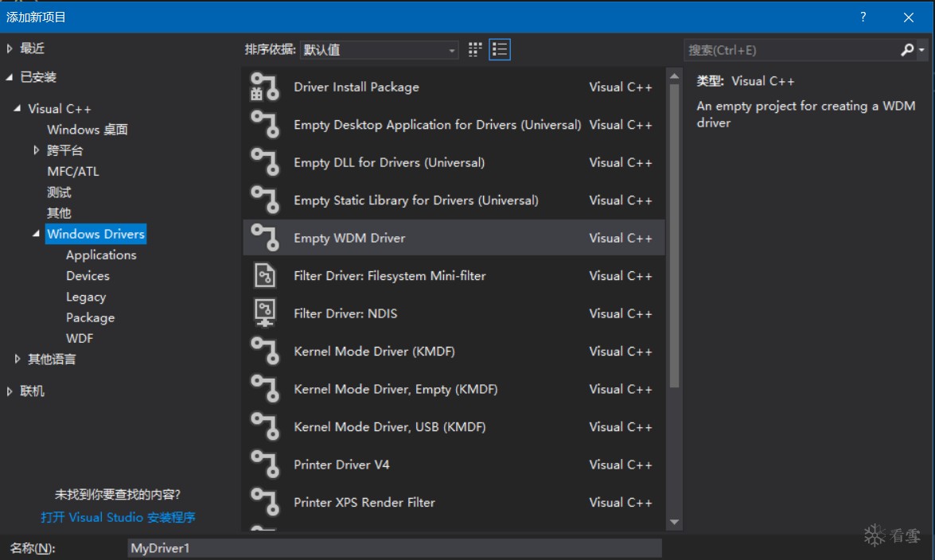This screenshot has width=935, height=560.
Task: Open the Visual Studio installer link
Action: [x=118, y=517]
